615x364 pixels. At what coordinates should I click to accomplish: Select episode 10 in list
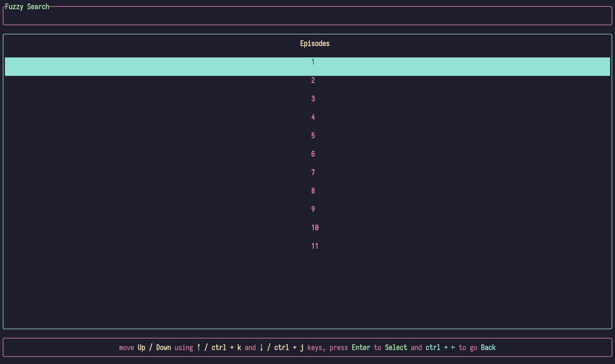[x=315, y=228]
